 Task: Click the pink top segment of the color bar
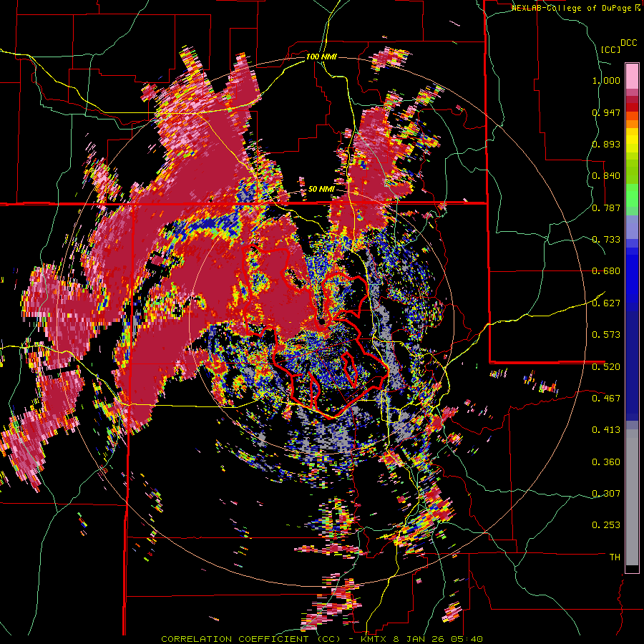[632, 76]
